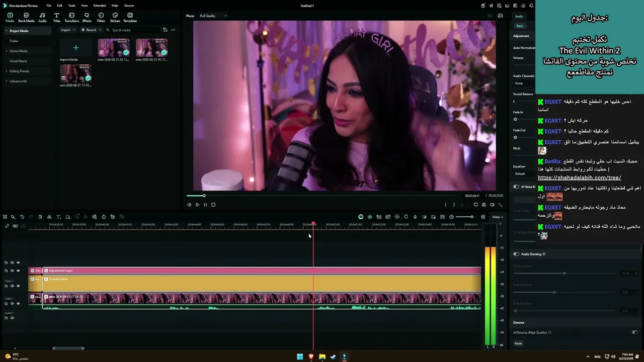Viewport: 644px width, 362px height.
Task: Click the delete trash icon in timeline toolbar
Action: [x=40, y=217]
